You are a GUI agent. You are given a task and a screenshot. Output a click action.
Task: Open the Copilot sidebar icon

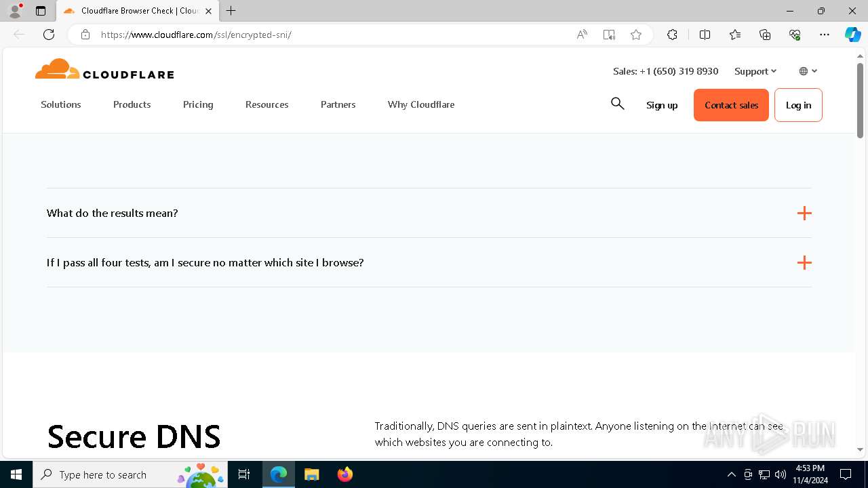(x=852, y=35)
